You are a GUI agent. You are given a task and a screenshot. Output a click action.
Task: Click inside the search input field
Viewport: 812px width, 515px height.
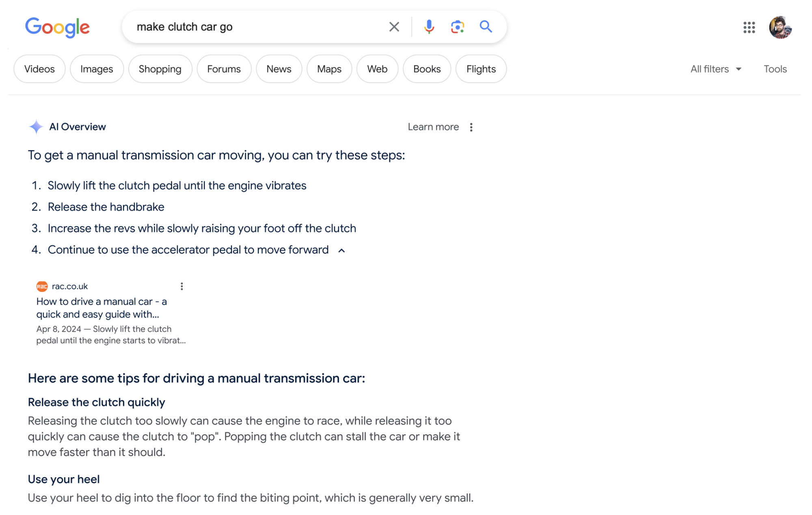click(x=244, y=27)
